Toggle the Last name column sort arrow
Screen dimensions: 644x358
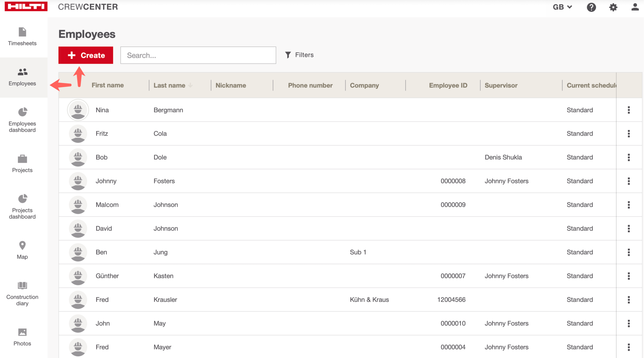[191, 85]
